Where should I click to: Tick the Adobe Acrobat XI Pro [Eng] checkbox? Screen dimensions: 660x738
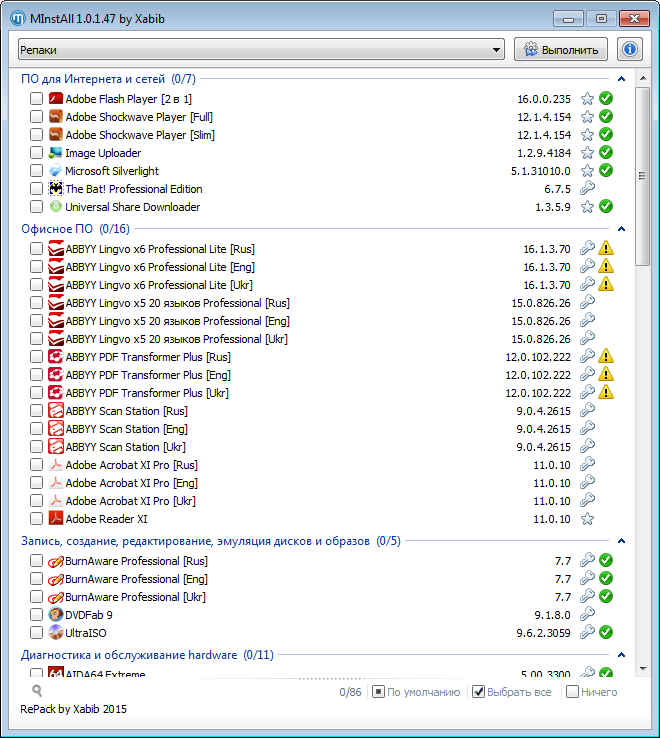point(36,483)
